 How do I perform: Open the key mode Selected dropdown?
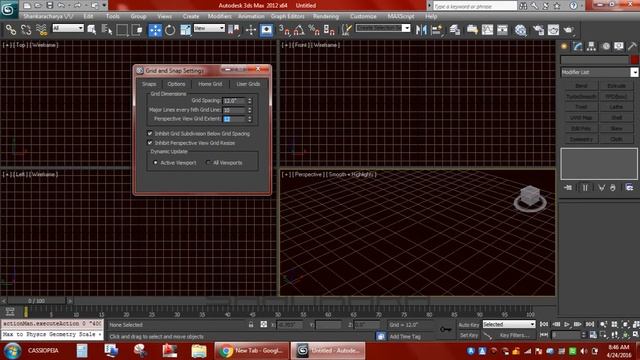click(x=509, y=324)
